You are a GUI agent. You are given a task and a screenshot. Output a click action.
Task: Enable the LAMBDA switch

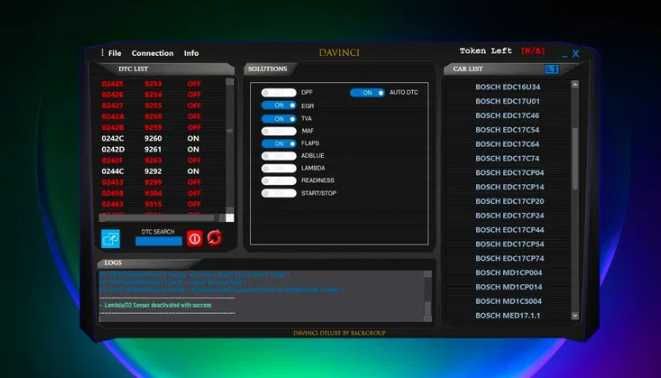279,168
